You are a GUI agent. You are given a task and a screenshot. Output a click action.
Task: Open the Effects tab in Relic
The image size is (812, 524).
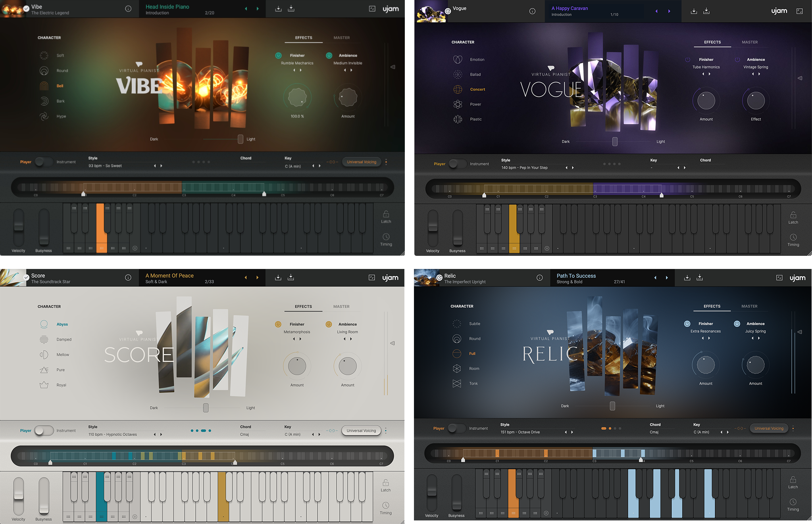[712, 306]
